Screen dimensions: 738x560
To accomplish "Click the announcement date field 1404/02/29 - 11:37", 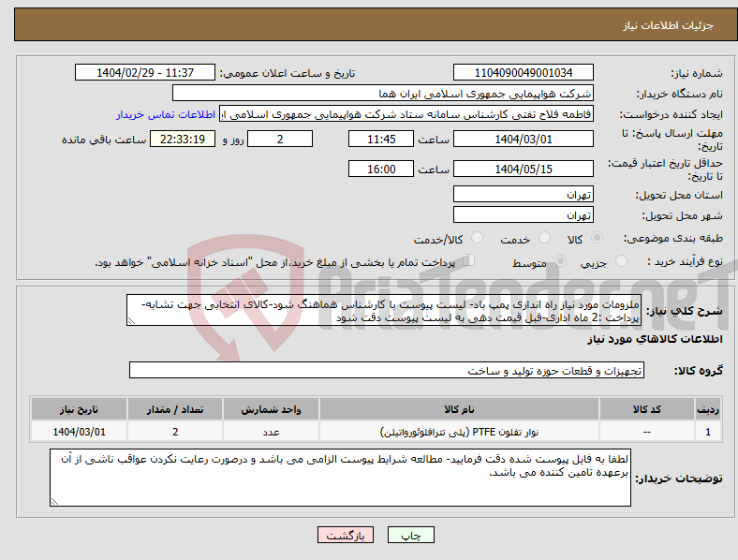I will pyautogui.click(x=145, y=72).
